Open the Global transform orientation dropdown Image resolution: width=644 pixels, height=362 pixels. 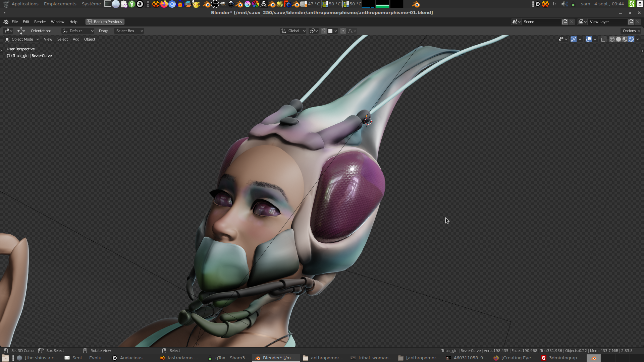[x=293, y=31]
